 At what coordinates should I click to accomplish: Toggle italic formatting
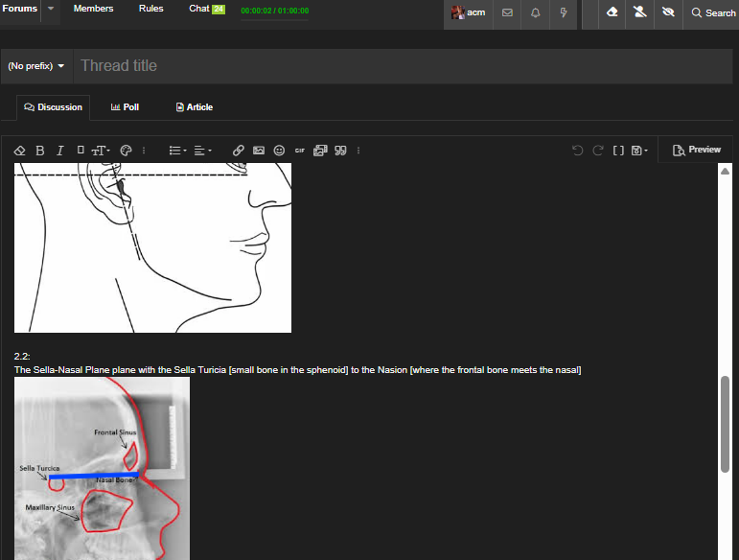pyautogui.click(x=59, y=151)
